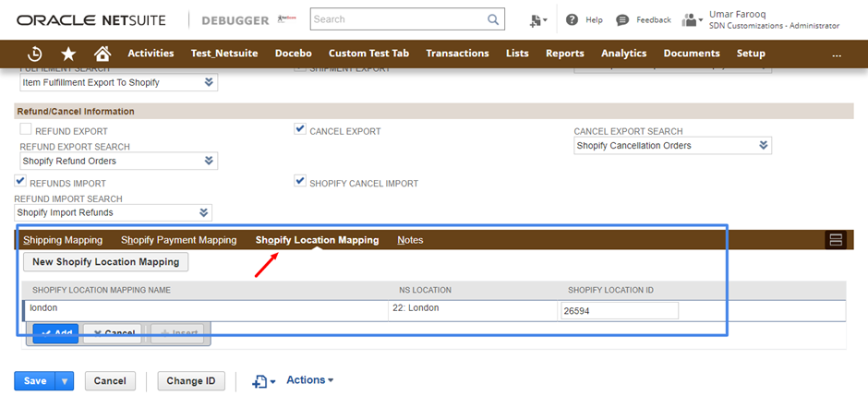This screenshot has width=868, height=408.
Task: Switch to the Shopify Payment Mapping subtab
Action: point(179,240)
